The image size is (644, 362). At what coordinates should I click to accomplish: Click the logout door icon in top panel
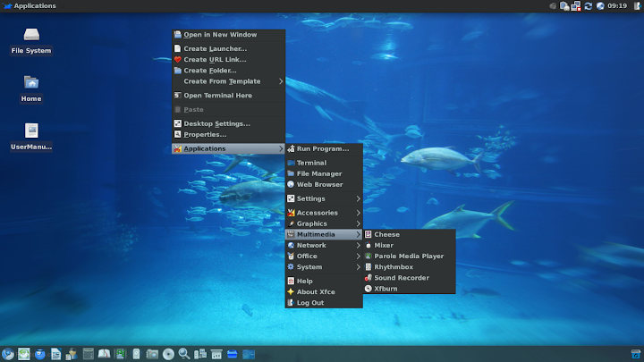(x=637, y=6)
